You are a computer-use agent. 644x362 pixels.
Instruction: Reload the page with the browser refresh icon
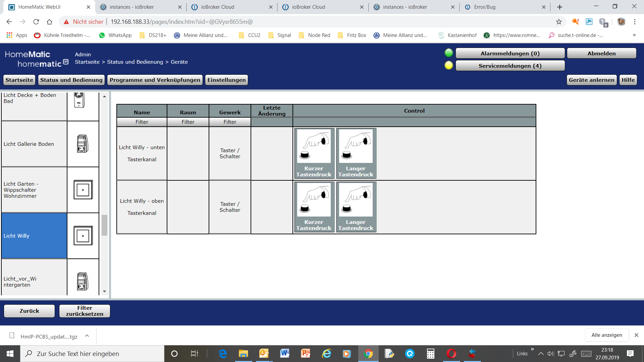(x=36, y=22)
